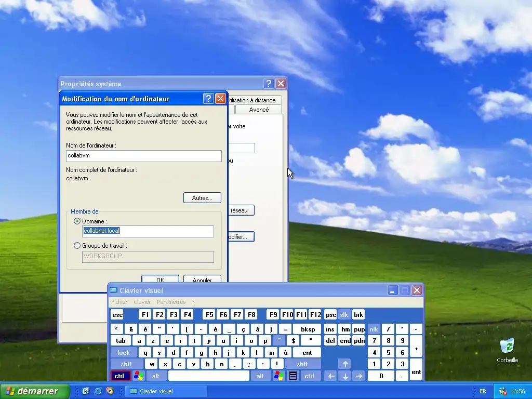Click the Annuler button
Viewport: 532px width, 399px height.
pyautogui.click(x=202, y=279)
